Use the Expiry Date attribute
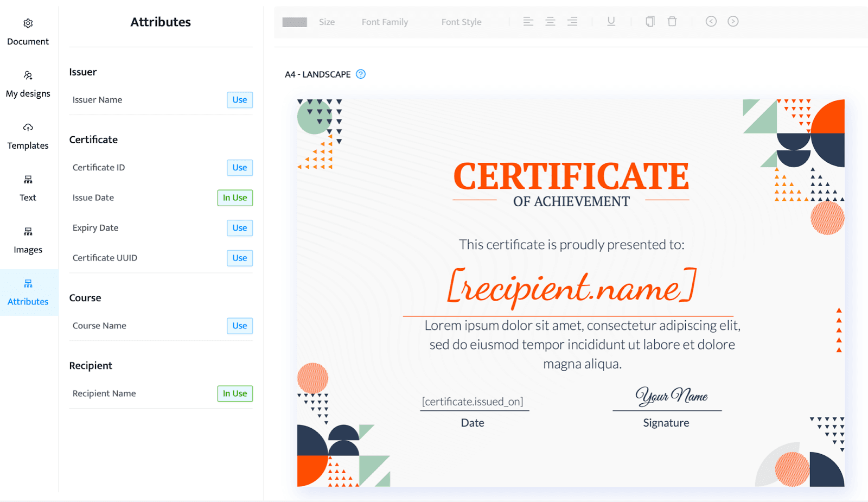 click(x=240, y=228)
